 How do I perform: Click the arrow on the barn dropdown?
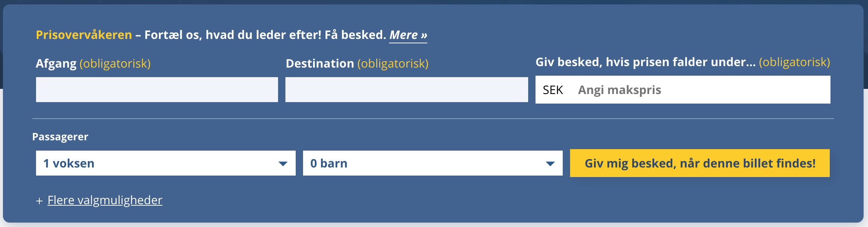pyautogui.click(x=550, y=163)
